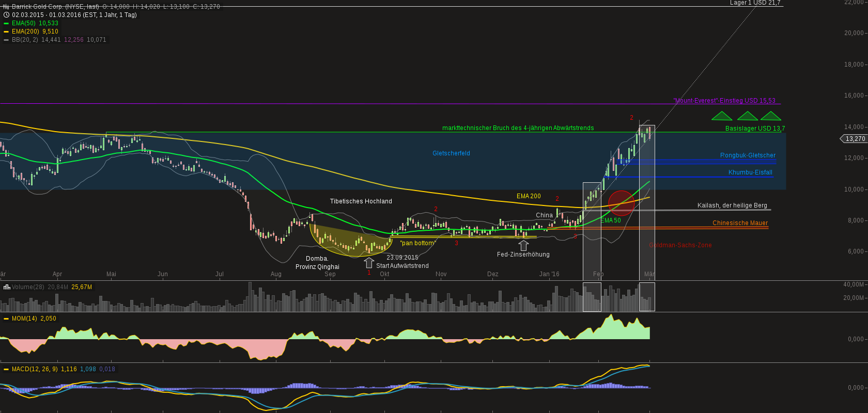Click the EMA(50) legend label
The height and width of the screenshot is (413, 868).
(x=24, y=23)
